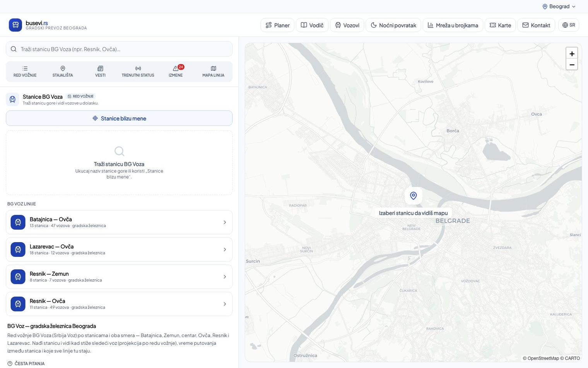Zoom out on the map
Viewport: 588px width, 368px height.
[572, 65]
